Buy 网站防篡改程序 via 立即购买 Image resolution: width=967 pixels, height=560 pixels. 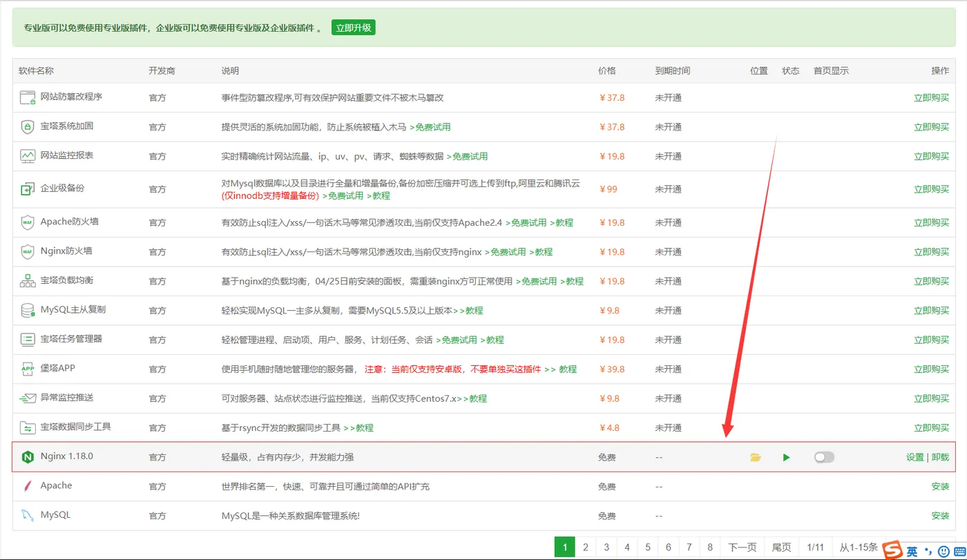click(x=931, y=98)
